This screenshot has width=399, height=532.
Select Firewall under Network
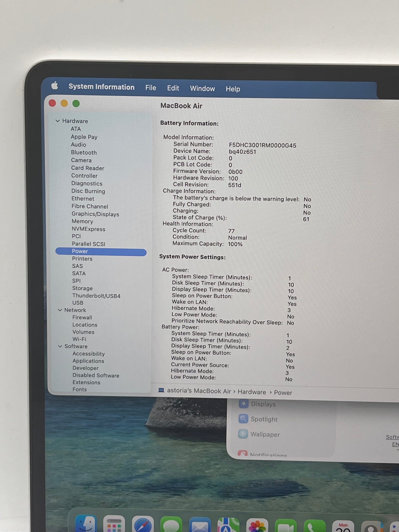82,317
